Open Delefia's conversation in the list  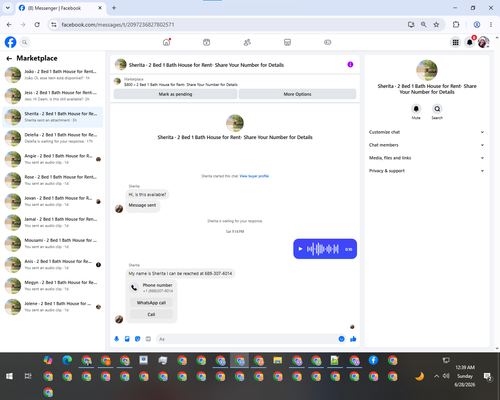[53, 138]
